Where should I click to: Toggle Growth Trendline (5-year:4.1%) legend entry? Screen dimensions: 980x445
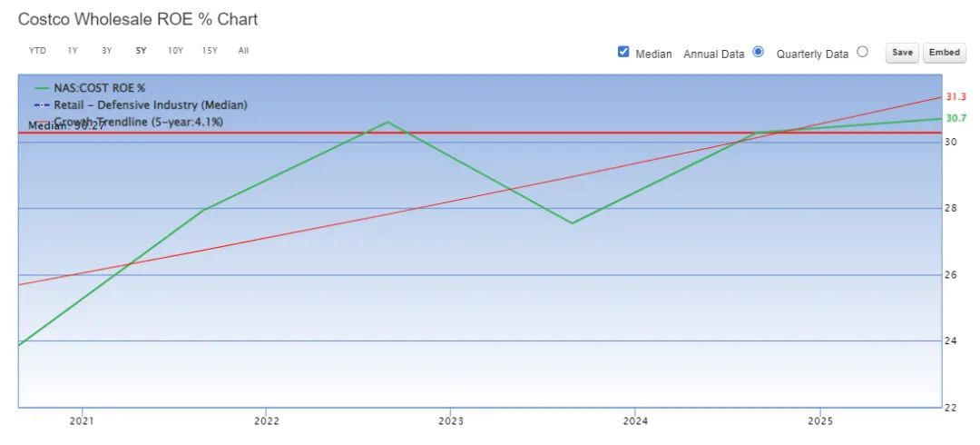(x=130, y=122)
